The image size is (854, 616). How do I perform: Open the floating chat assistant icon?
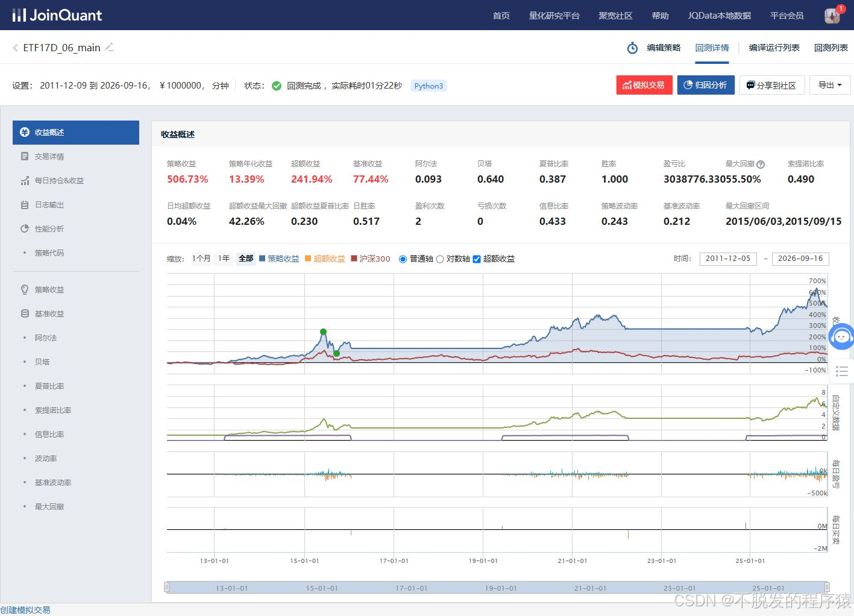tap(842, 336)
